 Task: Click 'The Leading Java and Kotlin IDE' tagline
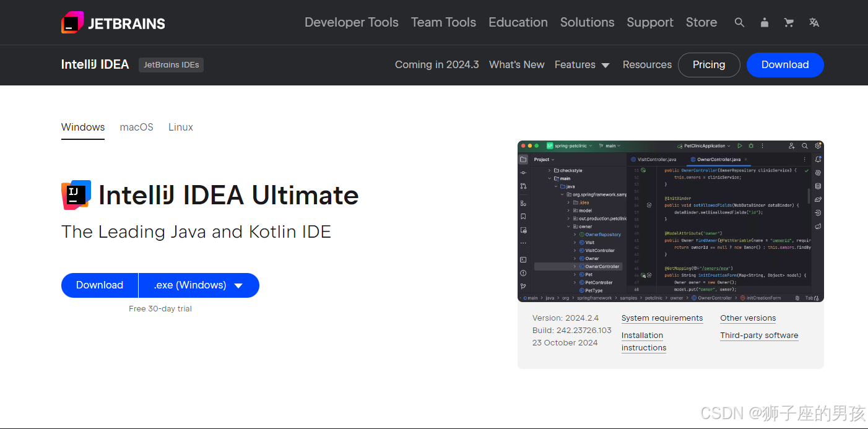[x=196, y=232]
